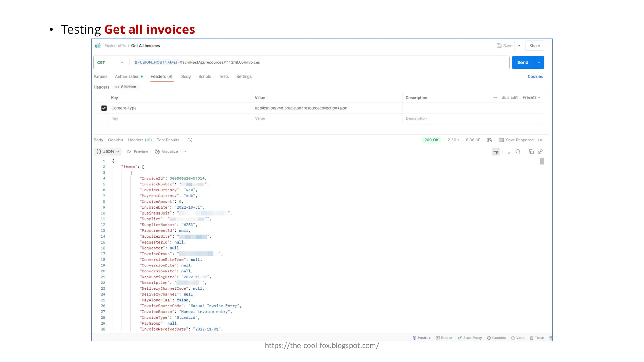Open the Test Results tab

[x=168, y=140]
